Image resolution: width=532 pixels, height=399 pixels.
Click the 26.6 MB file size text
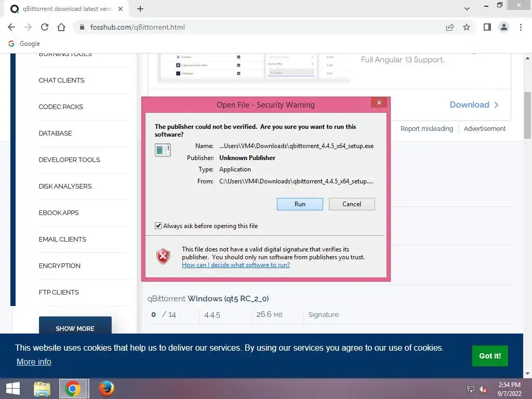coord(270,314)
